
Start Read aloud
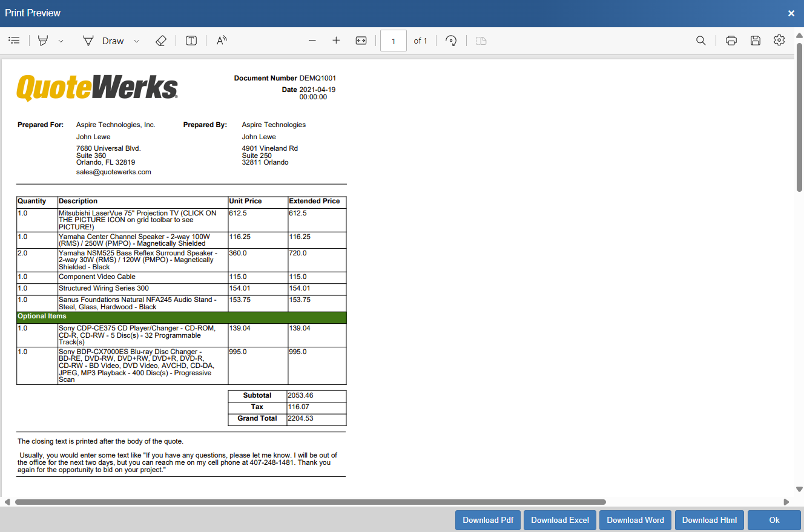(x=222, y=41)
